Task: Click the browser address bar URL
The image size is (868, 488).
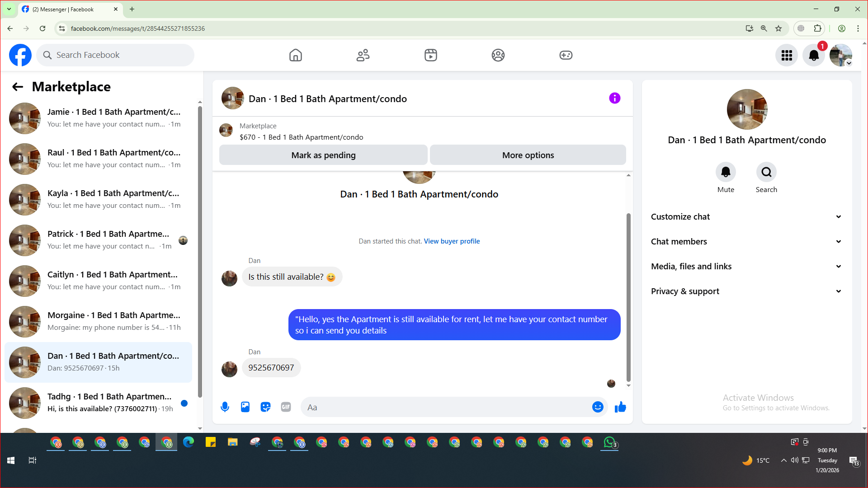Action: click(x=138, y=28)
